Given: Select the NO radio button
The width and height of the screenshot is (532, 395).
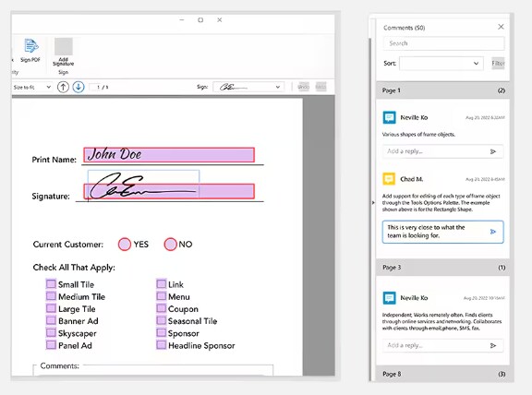Looking at the screenshot, I should pos(170,245).
